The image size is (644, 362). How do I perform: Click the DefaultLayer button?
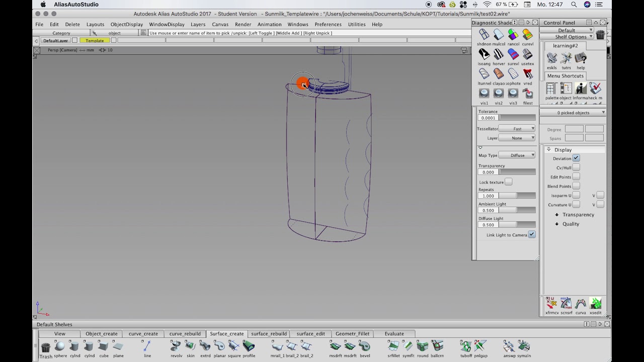click(x=55, y=41)
